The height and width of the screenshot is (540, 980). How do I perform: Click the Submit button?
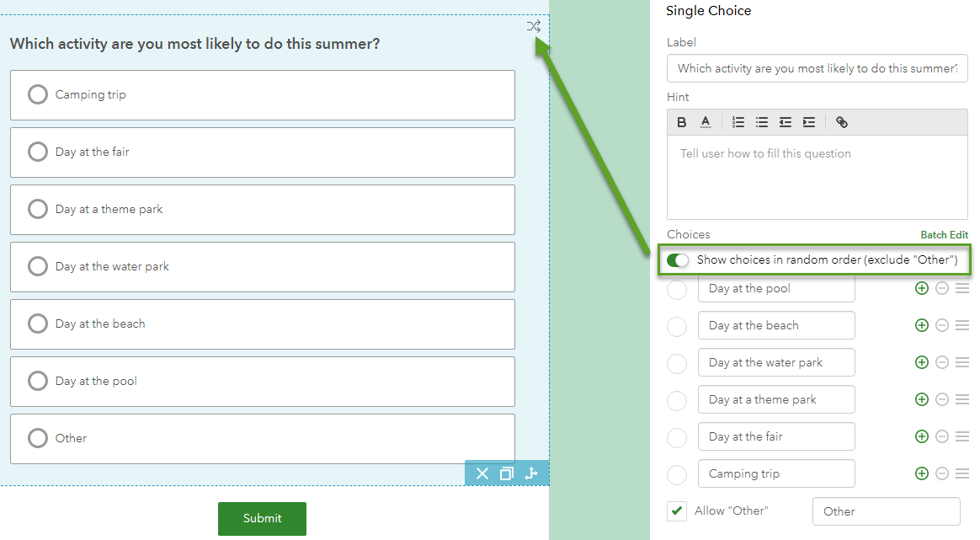pos(262,519)
